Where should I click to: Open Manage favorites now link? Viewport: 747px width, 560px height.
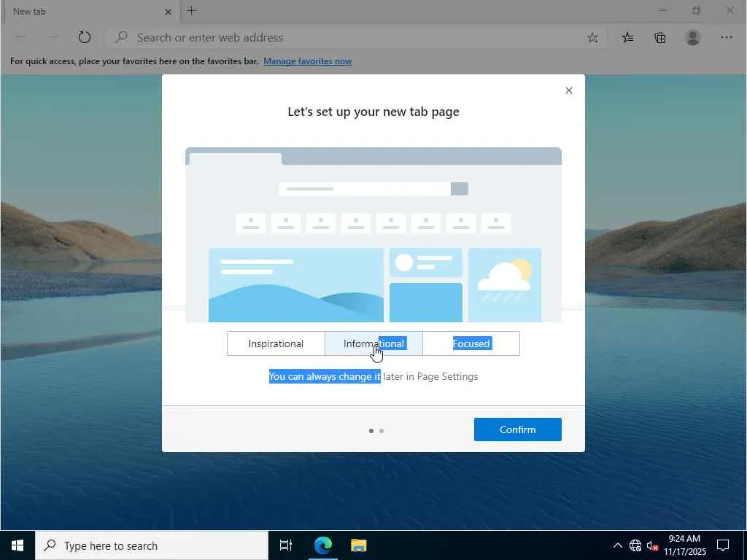point(307,61)
